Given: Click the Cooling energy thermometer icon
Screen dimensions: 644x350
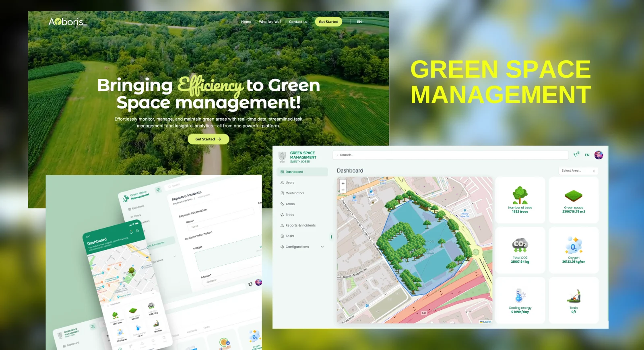Looking at the screenshot, I should pyautogui.click(x=520, y=295).
